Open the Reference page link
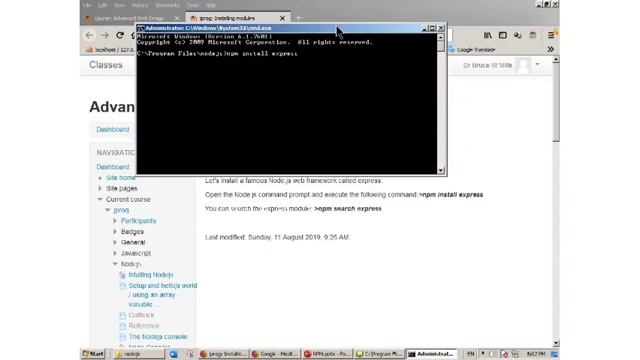 pyautogui.click(x=144, y=326)
